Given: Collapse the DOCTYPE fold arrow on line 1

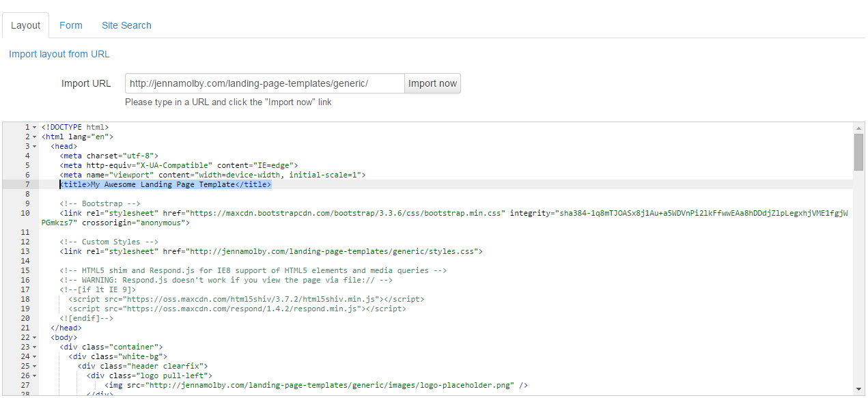Looking at the screenshot, I should [x=35, y=128].
